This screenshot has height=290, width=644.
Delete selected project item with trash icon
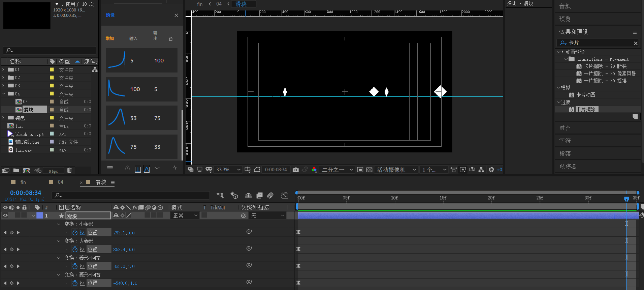point(69,170)
